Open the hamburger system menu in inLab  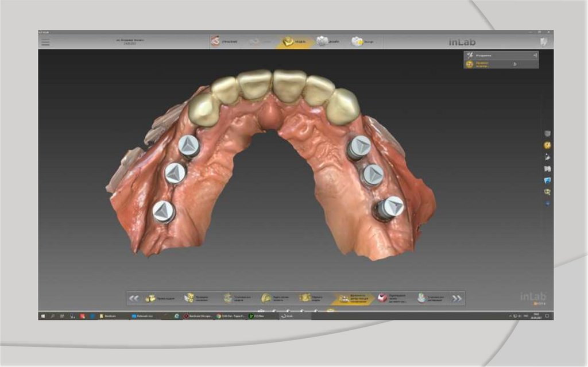(45, 42)
